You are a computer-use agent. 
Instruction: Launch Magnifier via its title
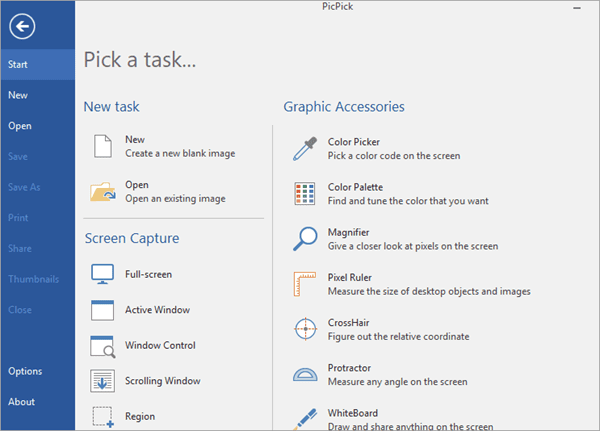pyautogui.click(x=348, y=232)
